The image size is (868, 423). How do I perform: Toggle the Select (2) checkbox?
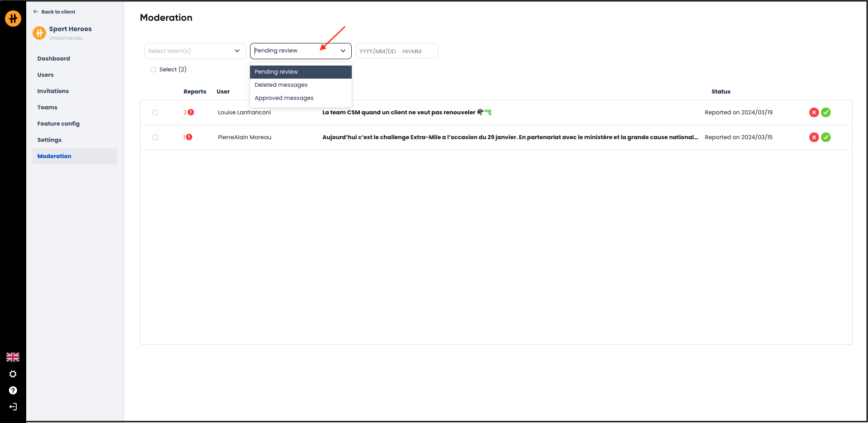153,70
